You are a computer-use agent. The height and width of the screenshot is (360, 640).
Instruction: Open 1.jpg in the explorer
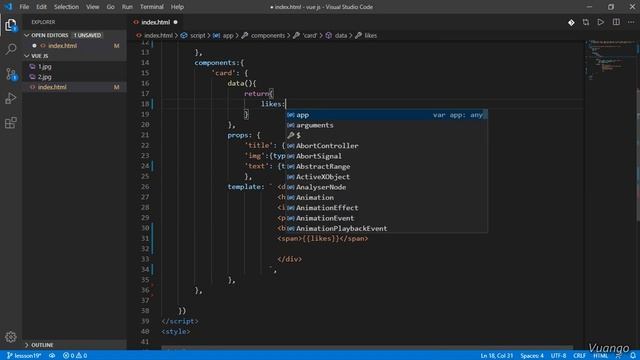click(x=75, y=67)
